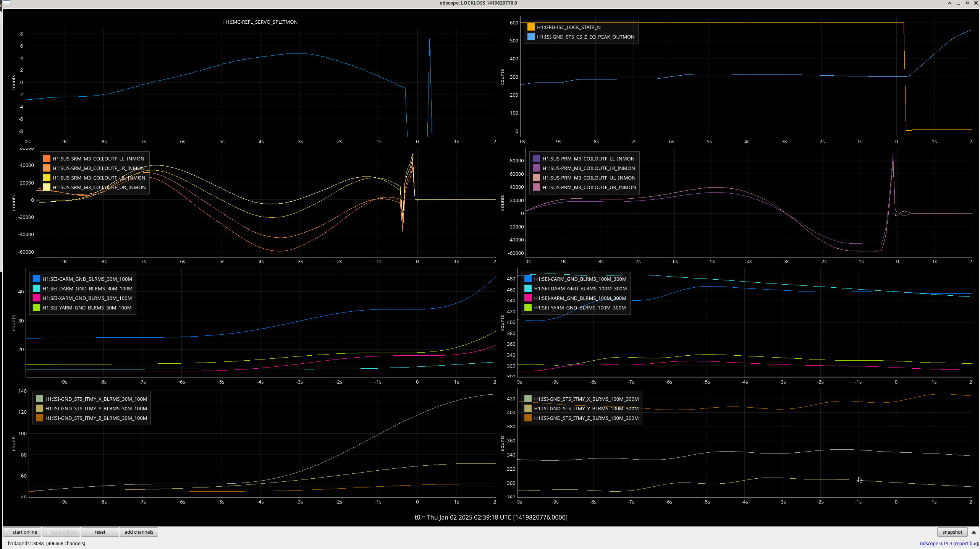
Task: Click counts axis label of IMC-REFL plot
Action: coord(14,83)
